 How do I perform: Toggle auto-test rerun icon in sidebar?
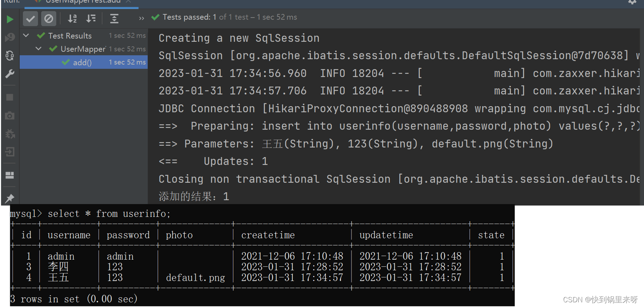(x=10, y=56)
